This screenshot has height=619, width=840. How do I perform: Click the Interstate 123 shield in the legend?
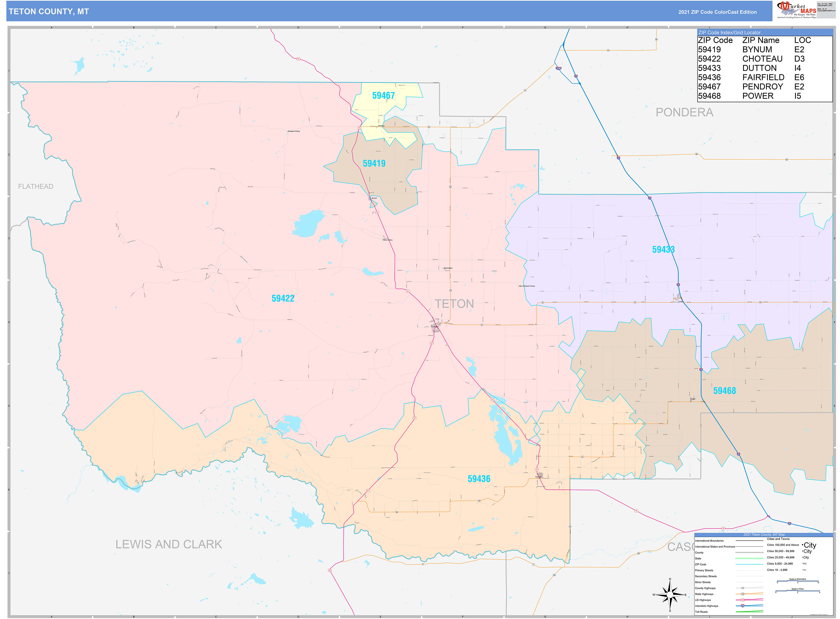pos(743,606)
